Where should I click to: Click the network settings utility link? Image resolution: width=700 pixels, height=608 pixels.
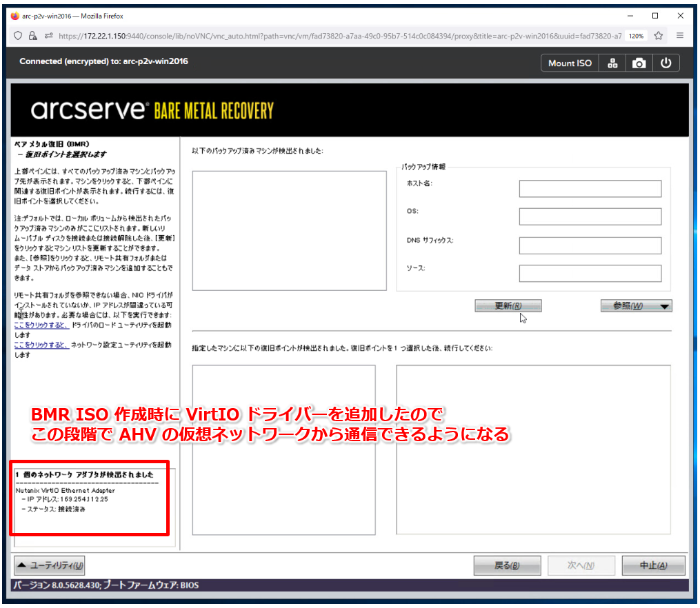pos(41,345)
